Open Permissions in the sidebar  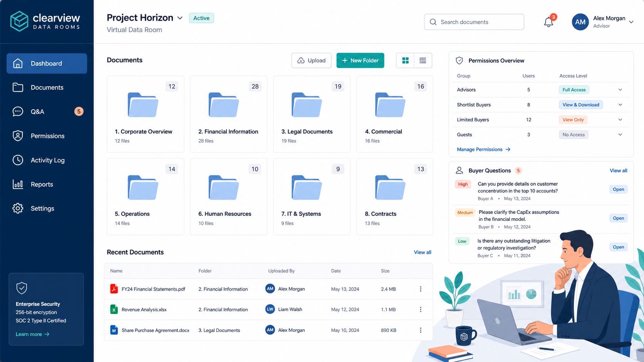(47, 136)
